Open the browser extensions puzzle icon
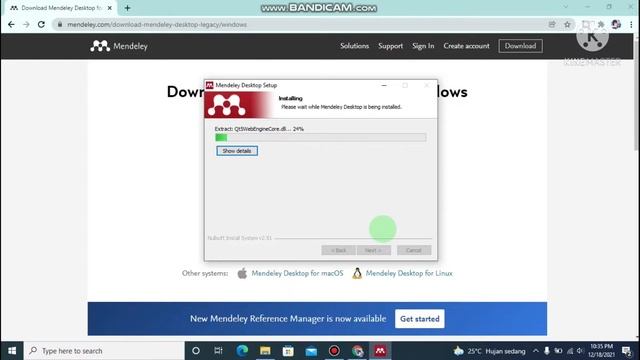 coord(601,24)
